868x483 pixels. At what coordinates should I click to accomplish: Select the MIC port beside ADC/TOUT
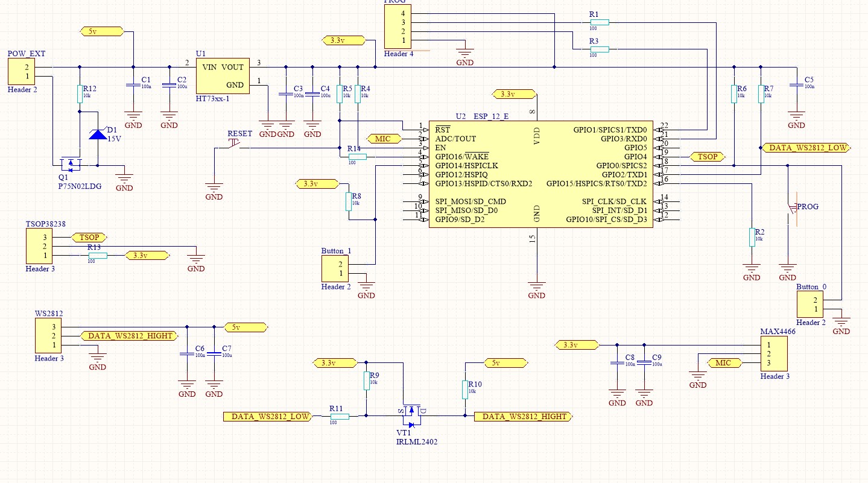(x=384, y=139)
